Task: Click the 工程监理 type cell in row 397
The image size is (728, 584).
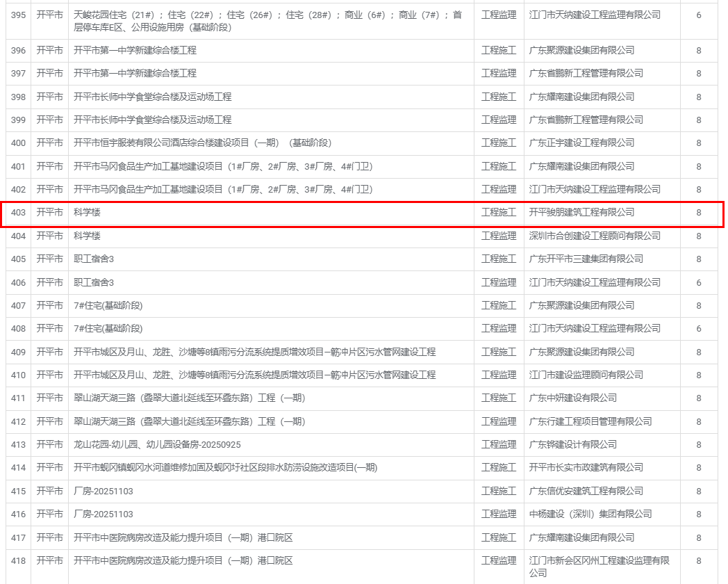Action: click(499, 74)
